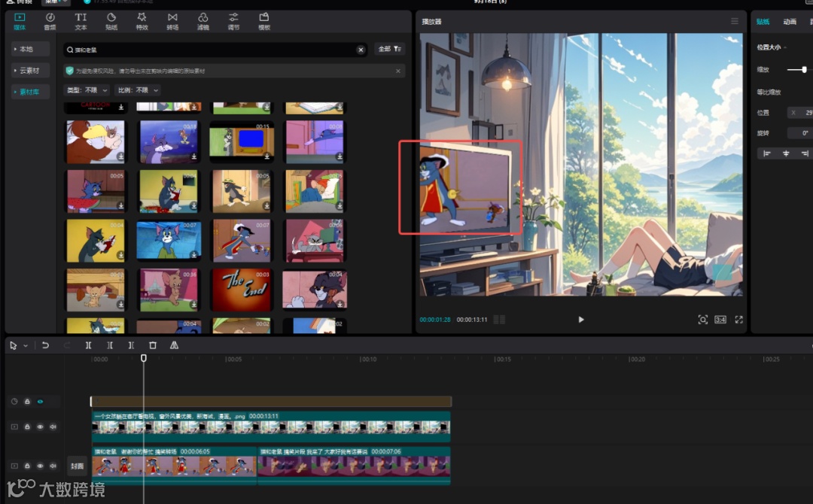
Task: Open the player hamburger menu
Action: click(x=734, y=21)
